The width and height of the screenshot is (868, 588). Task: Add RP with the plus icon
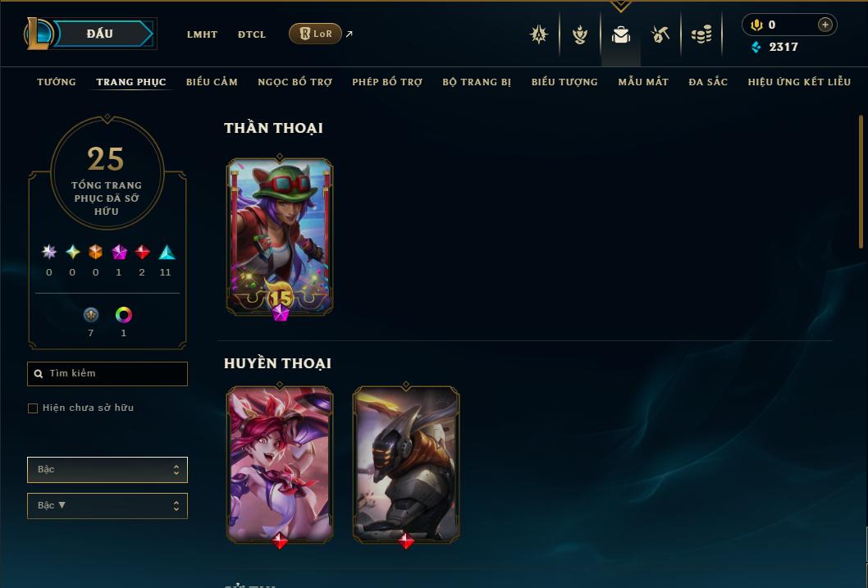coord(825,25)
